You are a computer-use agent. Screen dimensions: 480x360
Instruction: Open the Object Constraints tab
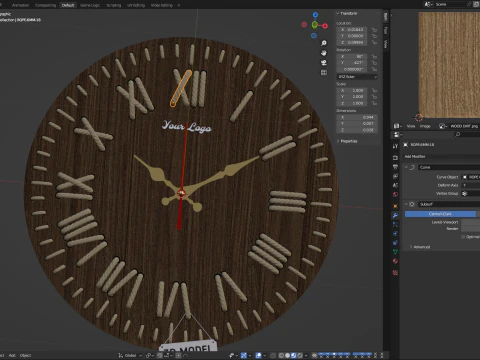point(395,243)
